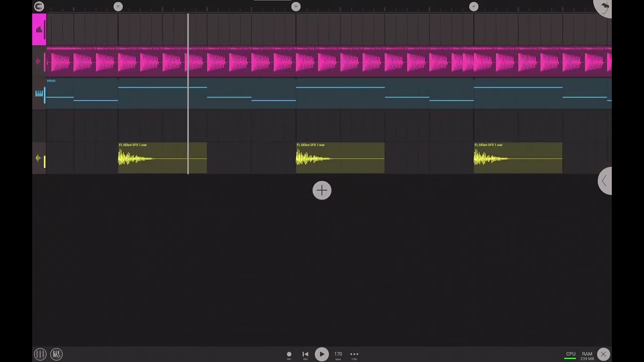This screenshot has height=362, width=644.
Task: Expand the side panel chevron handle
Action: (605, 181)
